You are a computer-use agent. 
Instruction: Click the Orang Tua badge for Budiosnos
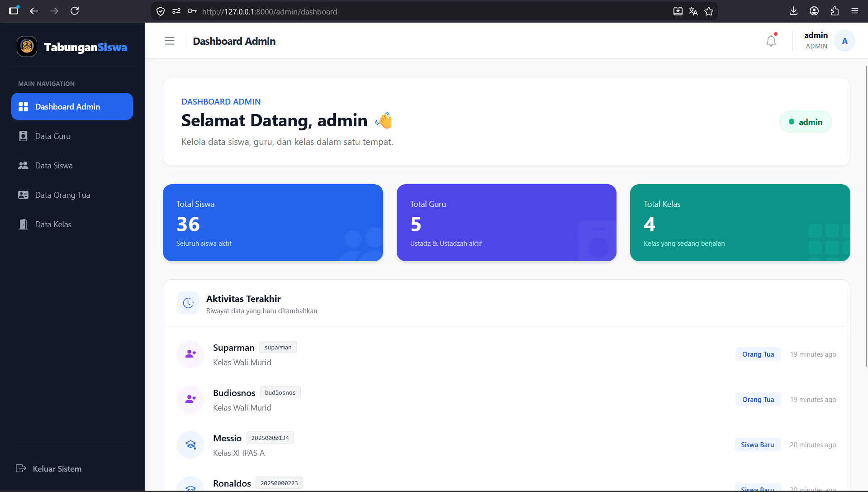click(x=758, y=399)
